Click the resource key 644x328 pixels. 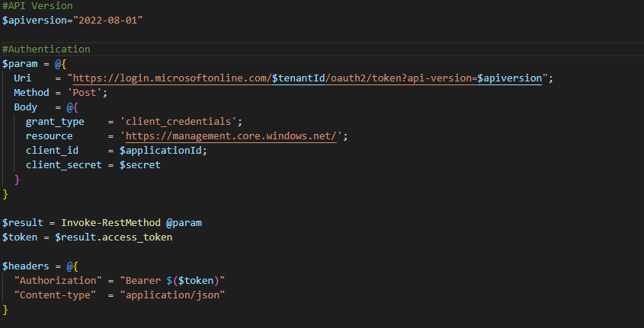point(50,136)
